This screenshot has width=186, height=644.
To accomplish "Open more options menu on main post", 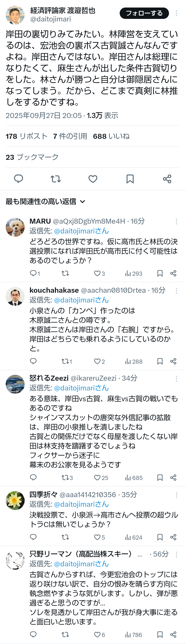I will click(177, 14).
